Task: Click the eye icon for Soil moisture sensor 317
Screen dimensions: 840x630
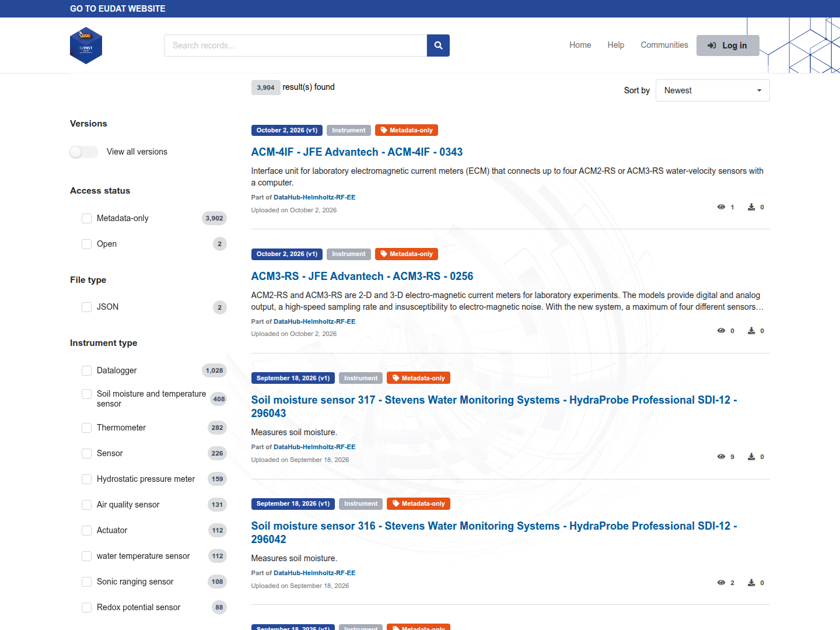Action: point(721,457)
